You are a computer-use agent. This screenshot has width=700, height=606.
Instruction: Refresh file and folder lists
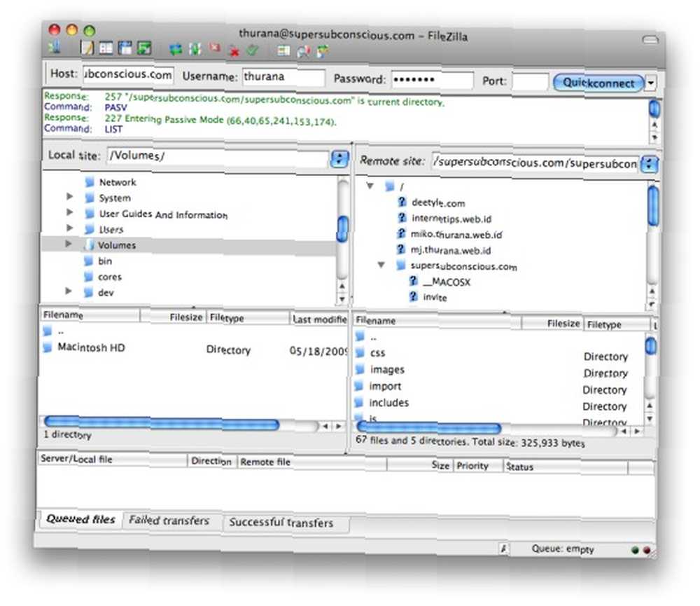[x=176, y=49]
